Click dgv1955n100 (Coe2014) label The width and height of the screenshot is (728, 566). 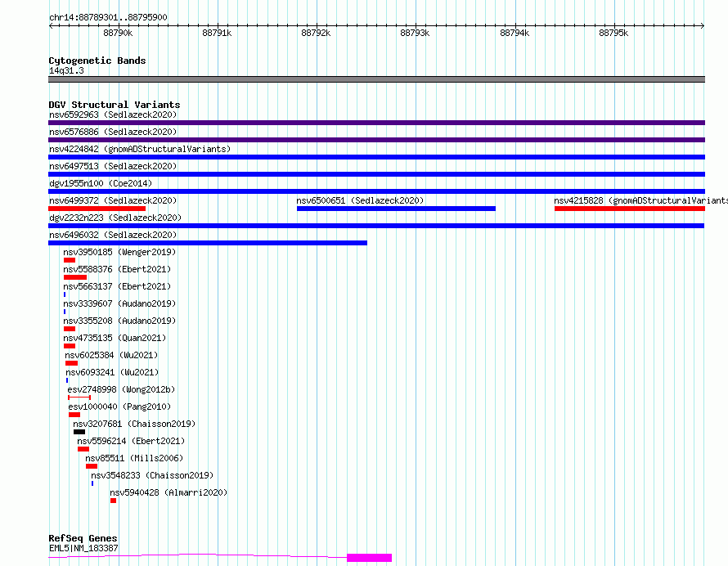101,183
